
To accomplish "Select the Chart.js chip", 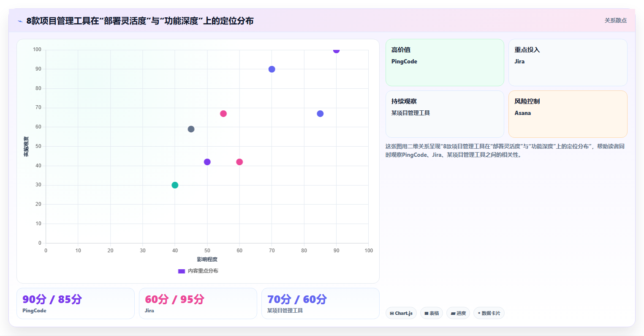I will click(401, 313).
